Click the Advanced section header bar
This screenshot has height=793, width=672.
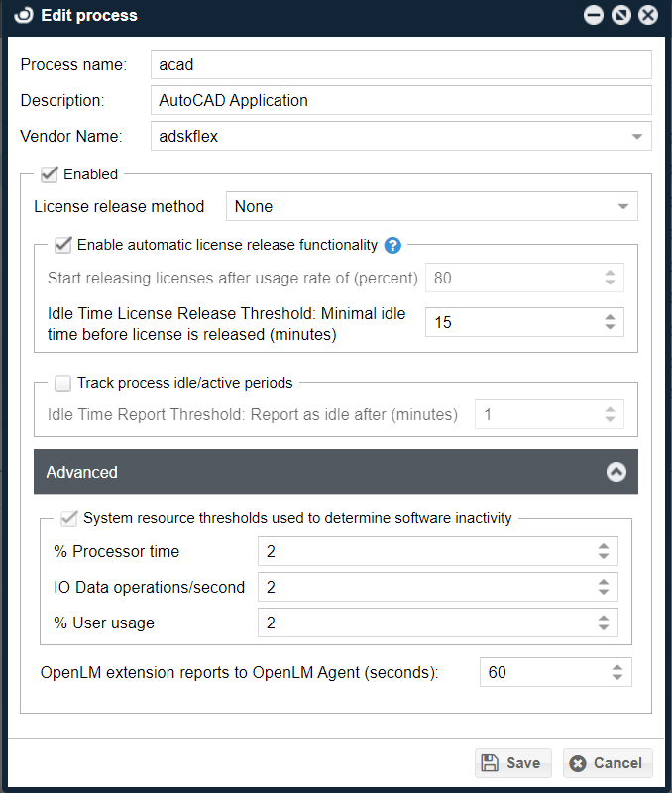(297, 472)
